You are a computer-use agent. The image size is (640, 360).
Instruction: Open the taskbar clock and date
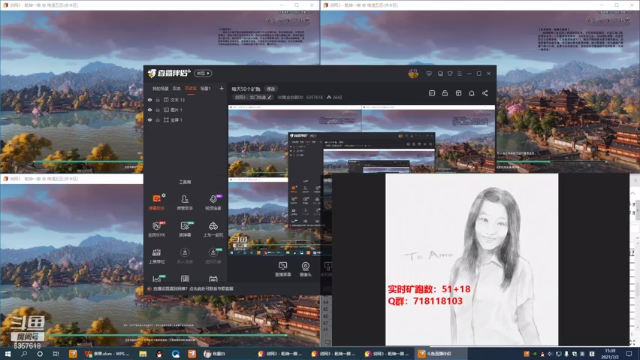610,354
